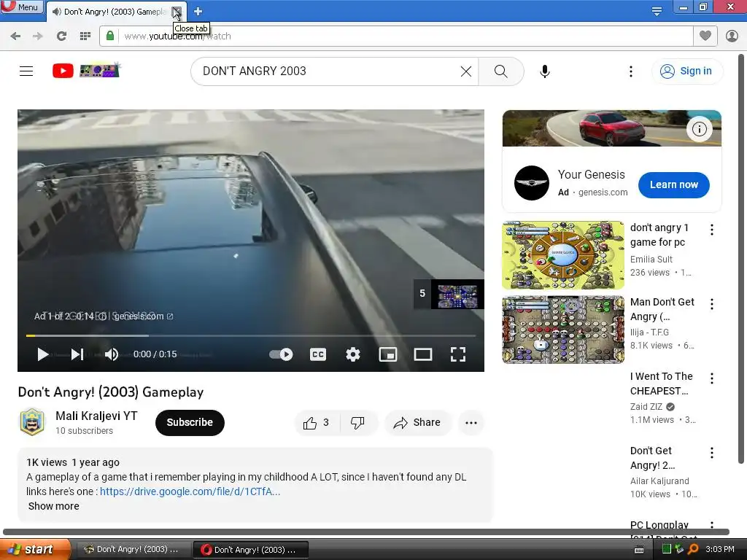Open 'don't angry 1 game for pc' thumbnail
747x560 pixels.
pyautogui.click(x=563, y=255)
